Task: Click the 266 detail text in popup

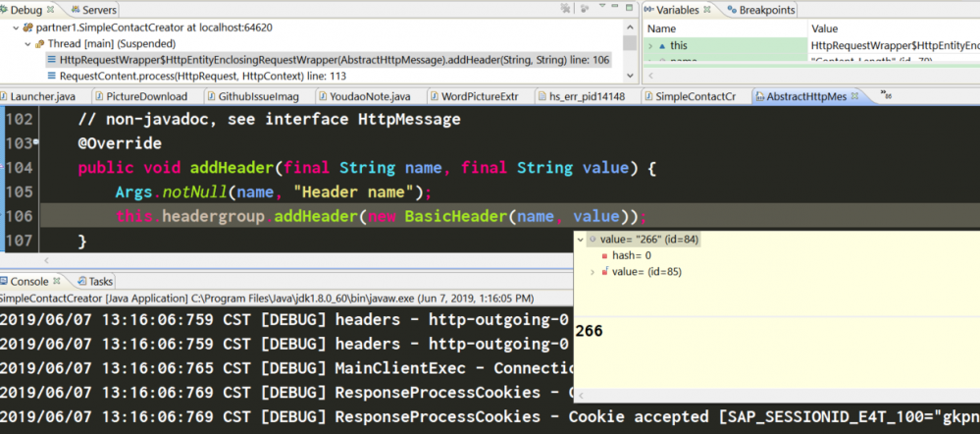Action: click(x=590, y=331)
